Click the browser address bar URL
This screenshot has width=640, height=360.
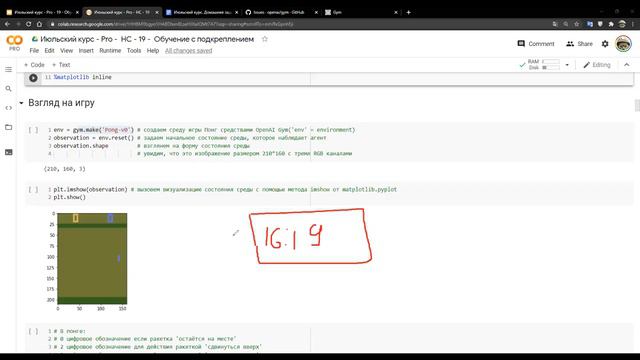pos(176,24)
